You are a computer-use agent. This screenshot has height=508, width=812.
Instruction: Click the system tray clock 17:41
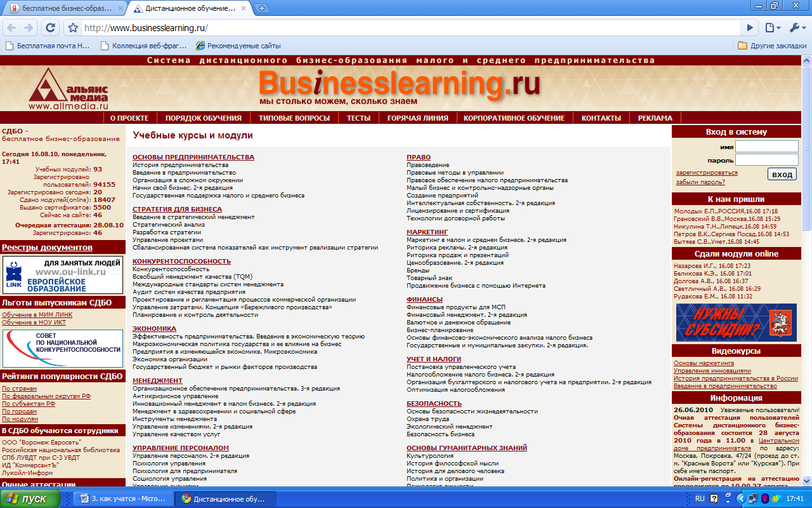(795, 499)
